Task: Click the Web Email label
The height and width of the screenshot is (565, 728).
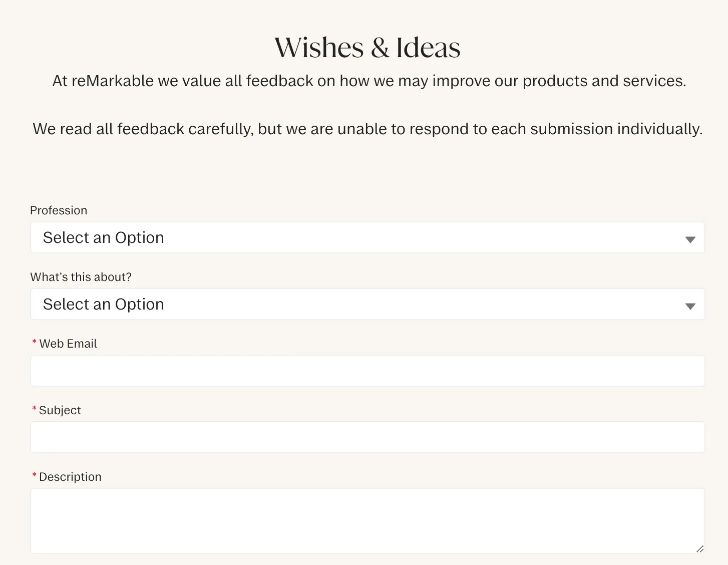Action: [68, 344]
